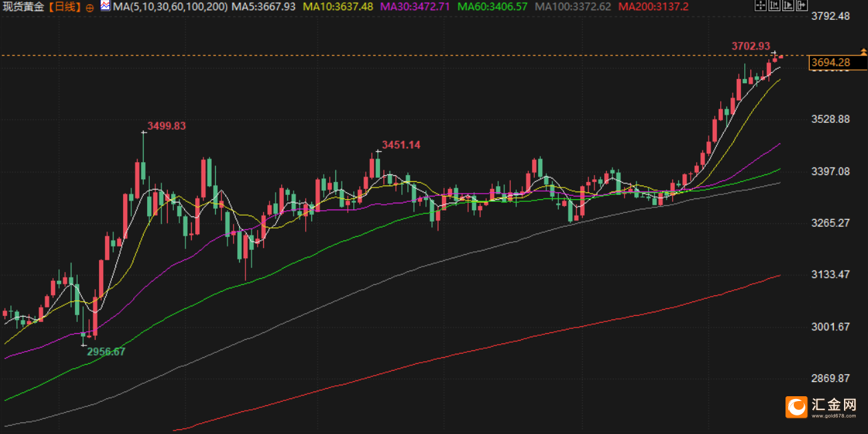This screenshot has width=868, height=434.
Task: Click the MA100:3372.62 gray value
Action: [x=573, y=7]
